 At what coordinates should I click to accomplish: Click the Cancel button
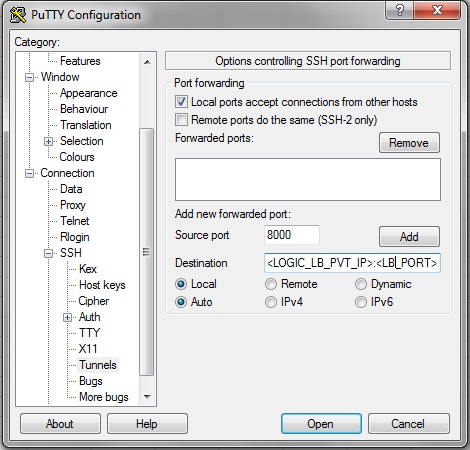pyautogui.click(x=408, y=424)
